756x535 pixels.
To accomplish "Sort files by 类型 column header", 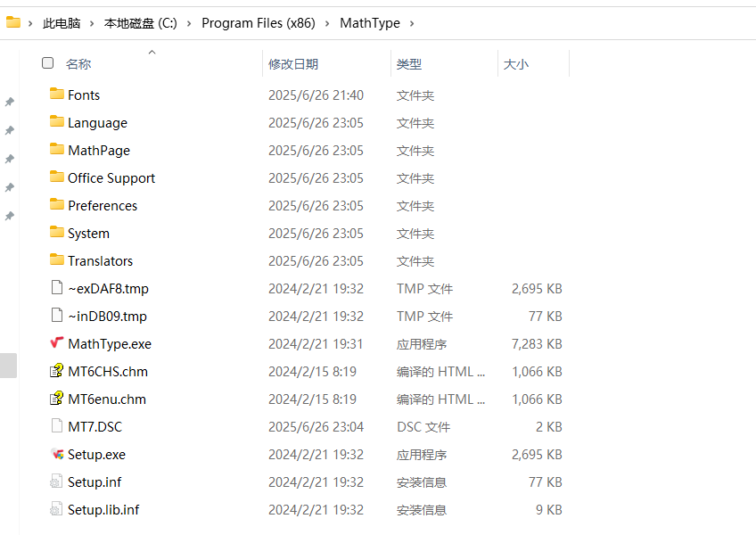I will [x=409, y=63].
